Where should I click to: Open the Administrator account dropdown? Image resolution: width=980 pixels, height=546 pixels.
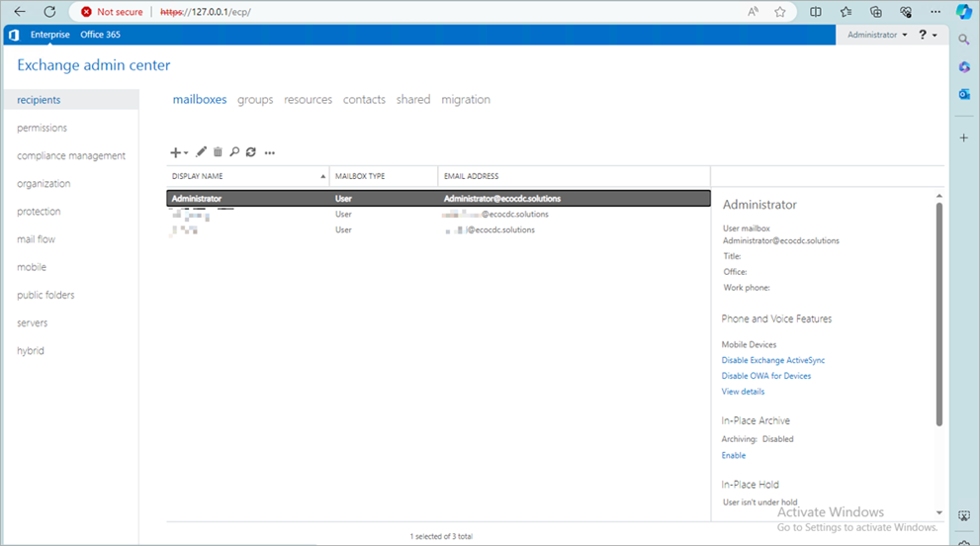pyautogui.click(x=877, y=35)
